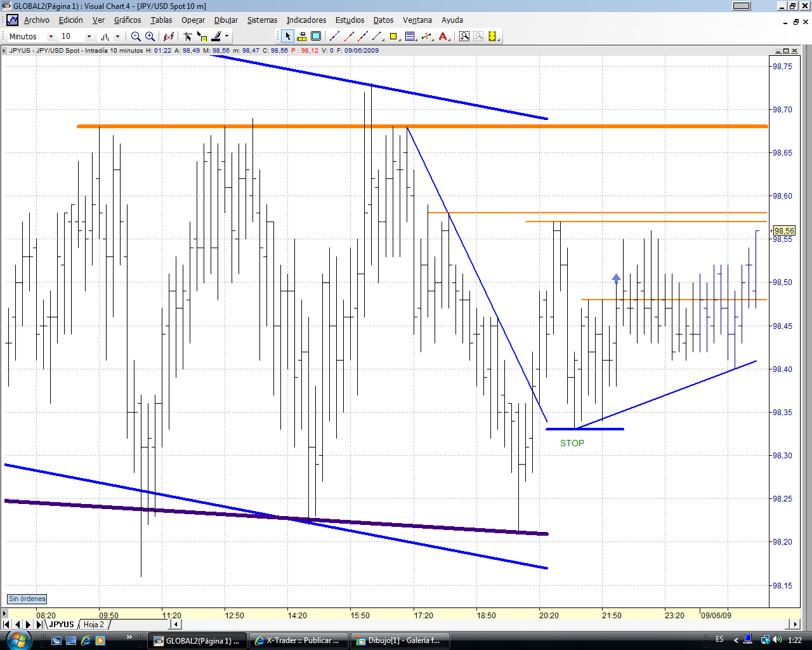Click the yellow ruler measuring tool icon
Screen dimensions: 812x650
[302, 36]
